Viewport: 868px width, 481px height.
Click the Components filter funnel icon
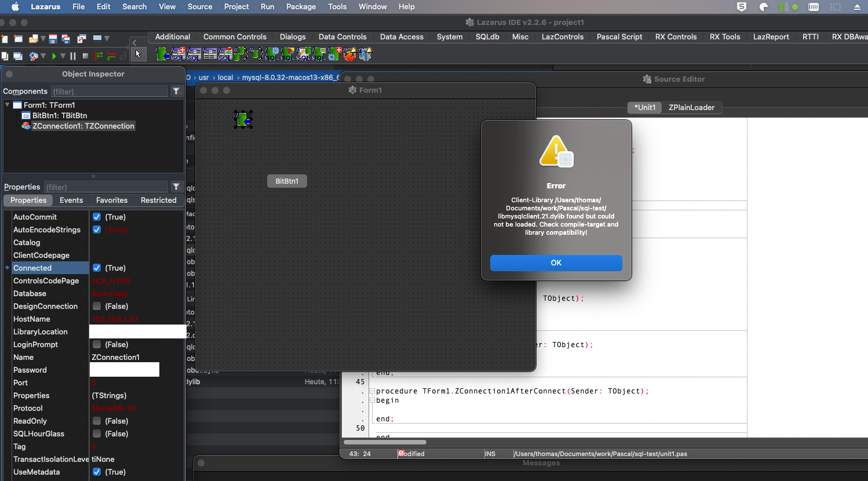point(177,91)
